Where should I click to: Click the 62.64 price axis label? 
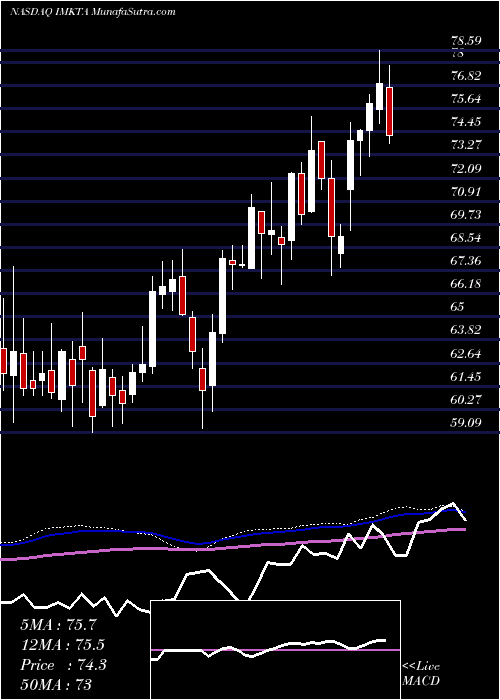point(466,354)
